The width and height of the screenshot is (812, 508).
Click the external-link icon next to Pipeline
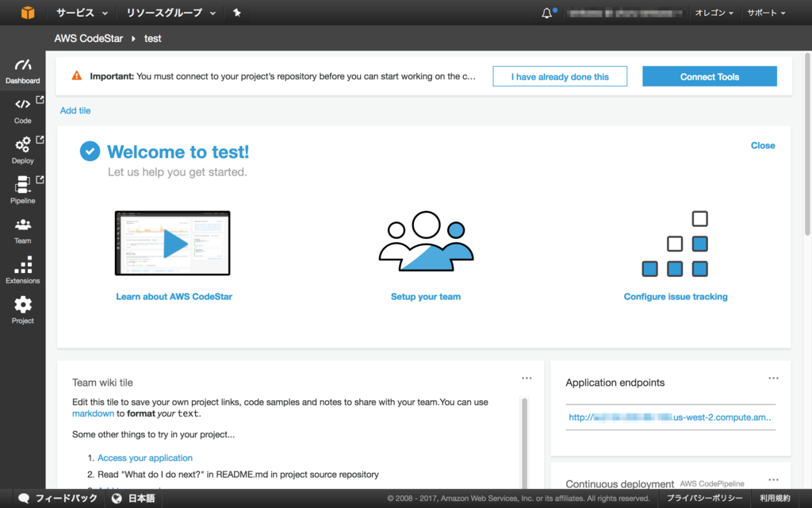[x=40, y=179]
